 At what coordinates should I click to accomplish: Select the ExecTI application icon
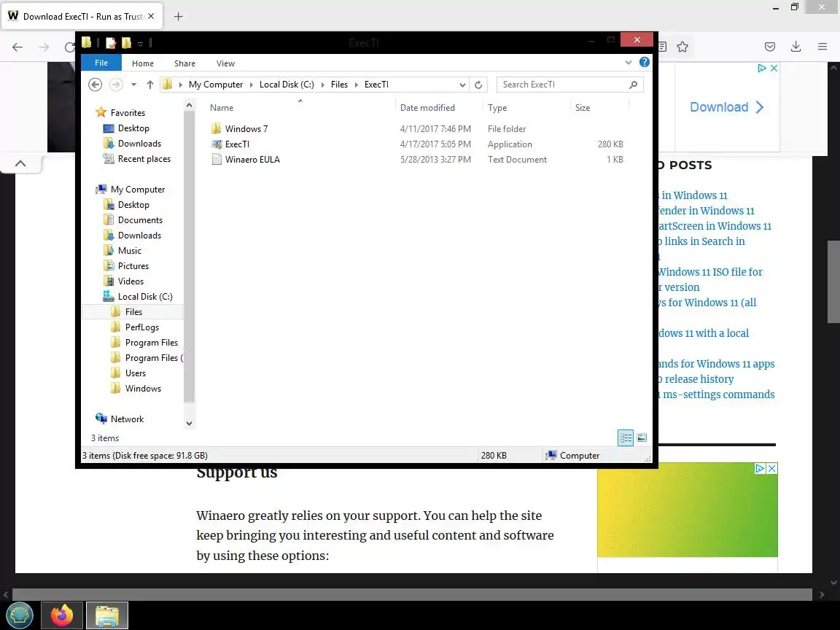216,144
